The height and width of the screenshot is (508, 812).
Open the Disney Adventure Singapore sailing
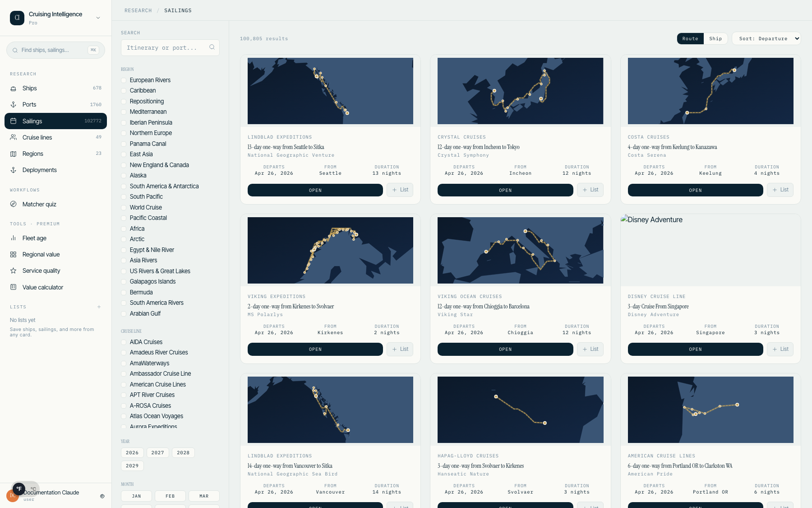[x=695, y=350]
